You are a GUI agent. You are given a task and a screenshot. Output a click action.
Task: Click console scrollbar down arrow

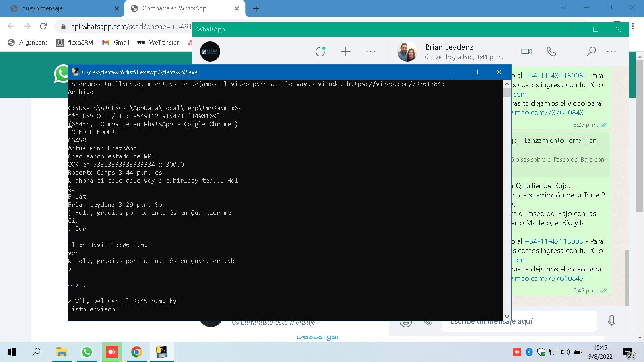click(507, 317)
